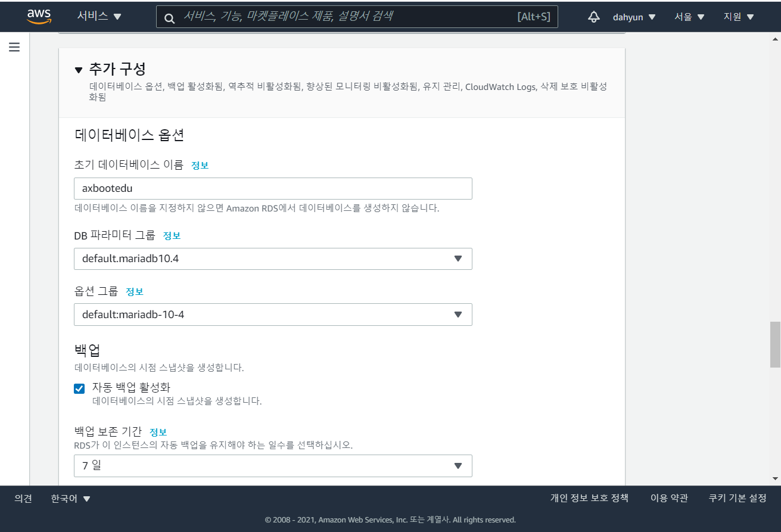Screen dimensions: 781x532
Task: Click the 데이터베이스 옵션 heading
Action: click(129, 135)
